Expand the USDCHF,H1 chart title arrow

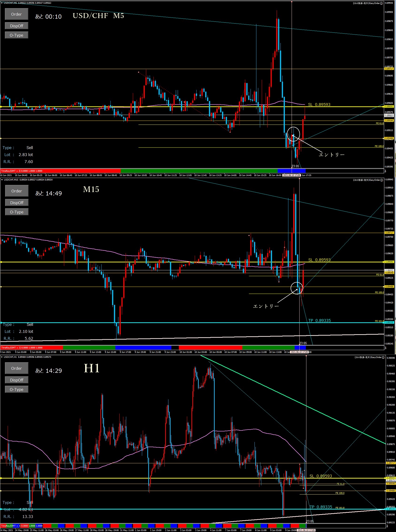coord(2,357)
